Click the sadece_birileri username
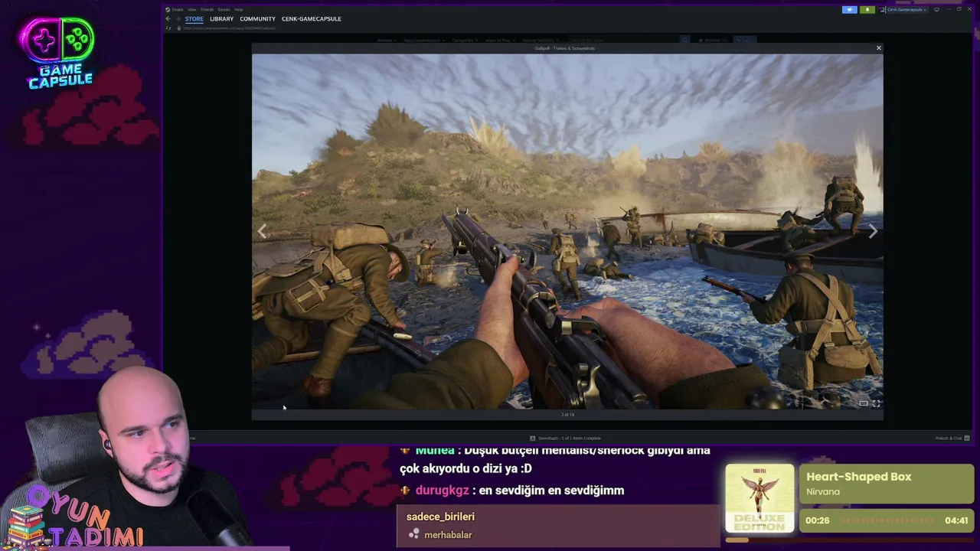This screenshot has width=980, height=551. [x=440, y=517]
